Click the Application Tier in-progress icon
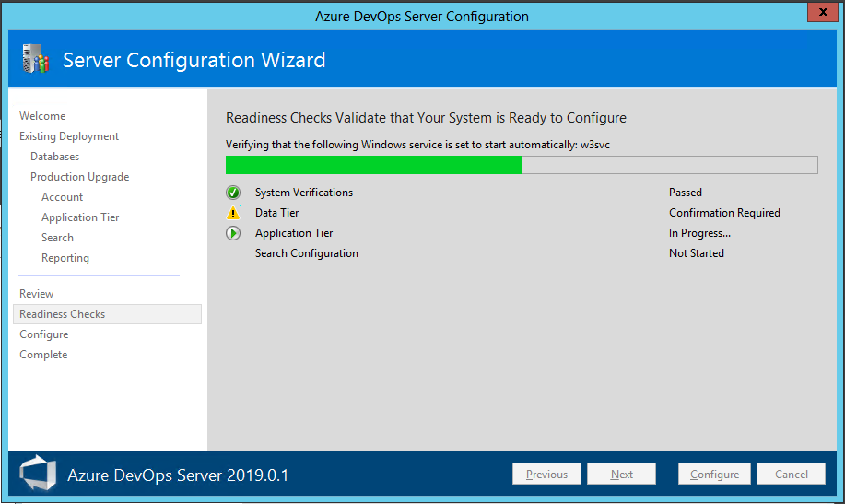 [x=233, y=233]
